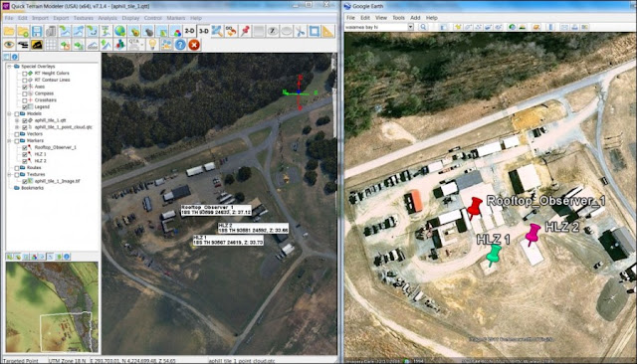This screenshot has width=637, height=364.
Task: Click the eye icon on second toolbar row
Action: click(x=9, y=45)
